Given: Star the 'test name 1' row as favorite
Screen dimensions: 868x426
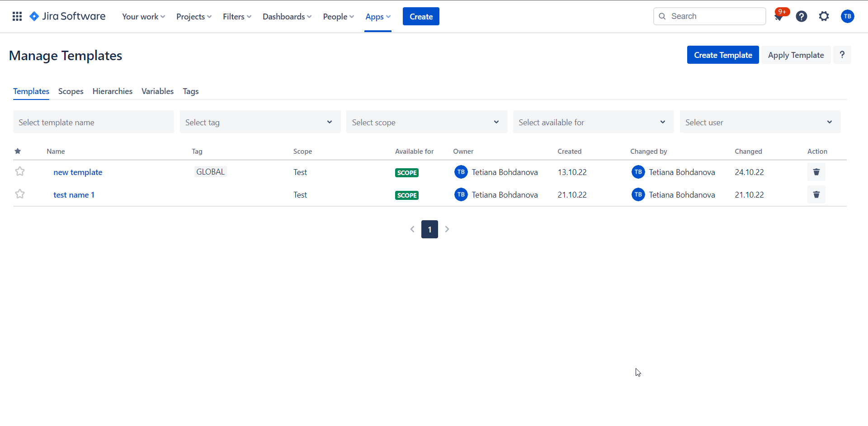Looking at the screenshot, I should [20, 194].
